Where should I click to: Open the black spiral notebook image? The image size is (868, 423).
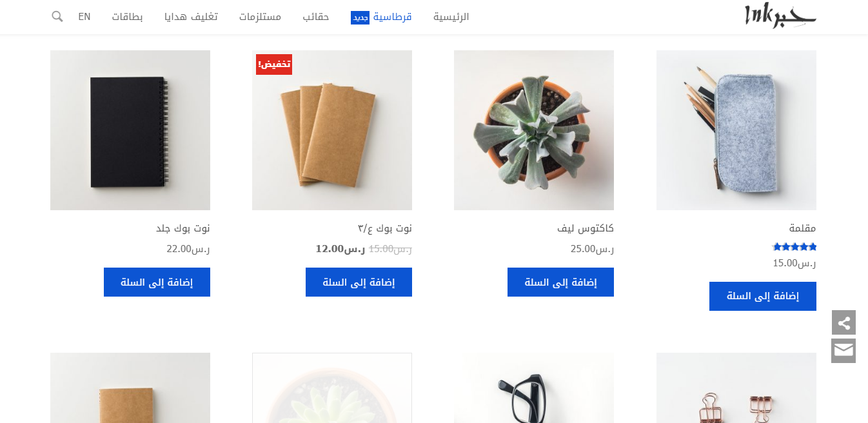pyautogui.click(x=130, y=130)
